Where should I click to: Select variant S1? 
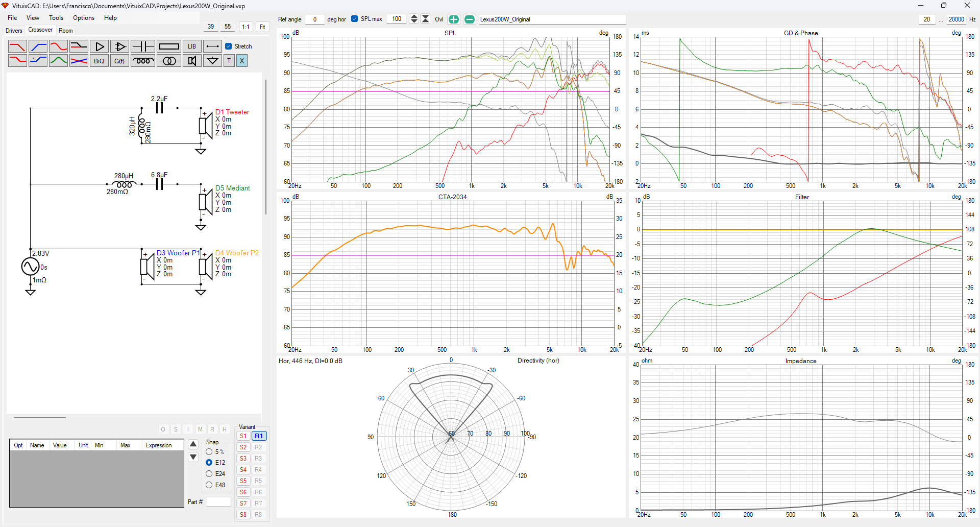coord(243,436)
